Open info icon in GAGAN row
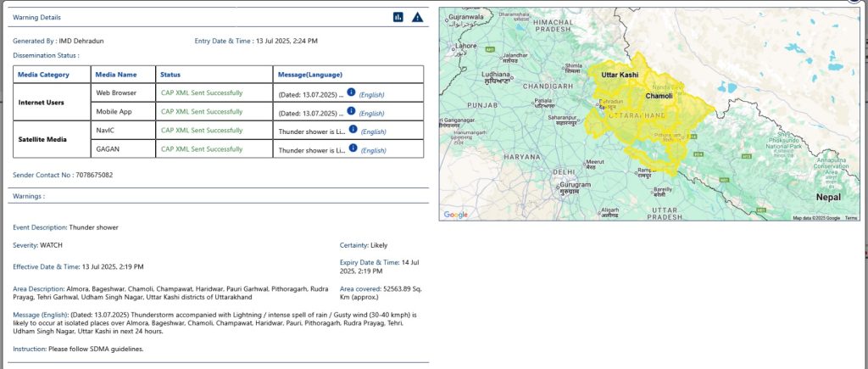This screenshot has width=868, height=369. pos(353,148)
